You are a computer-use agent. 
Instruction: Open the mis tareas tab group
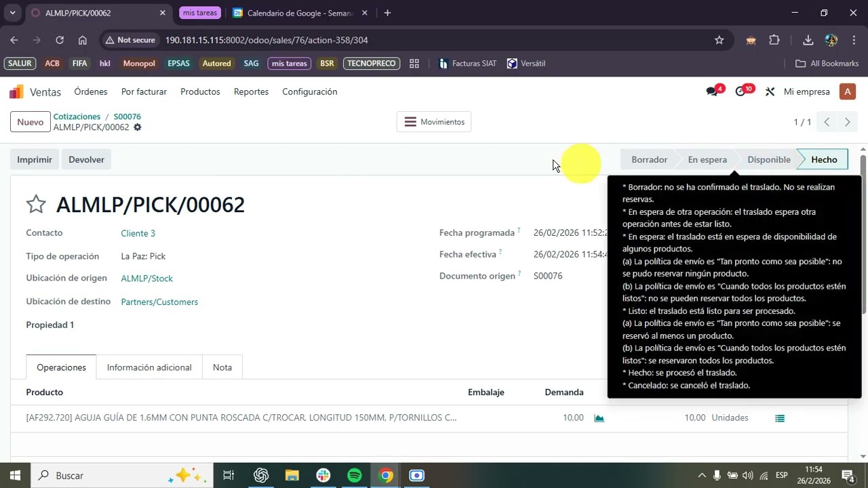[200, 13]
